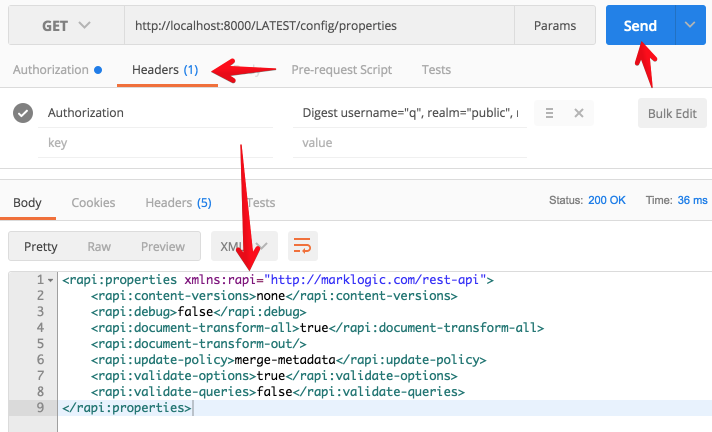Select the Pretty view
Viewport: 712px width, 432px height.
coord(40,246)
